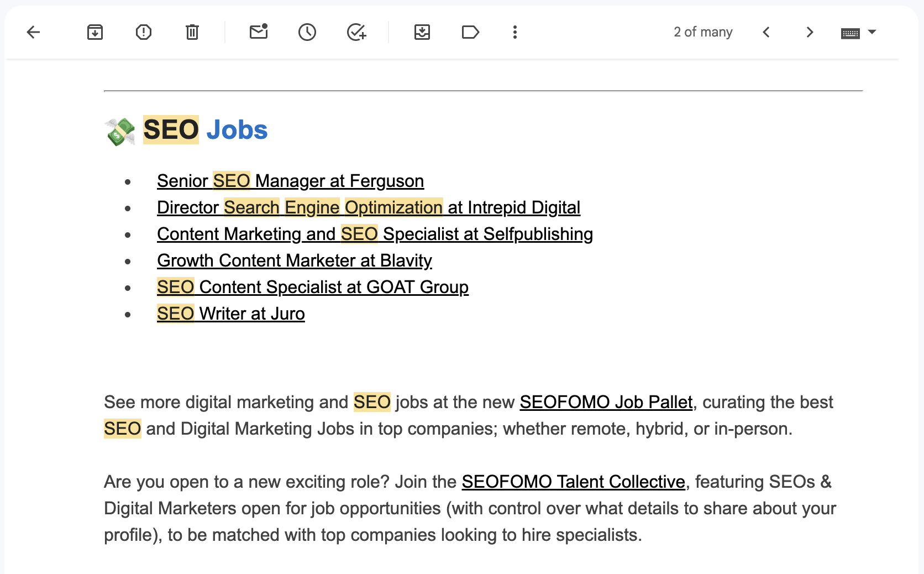
Task: Apply a label to the email
Action: pos(471,32)
